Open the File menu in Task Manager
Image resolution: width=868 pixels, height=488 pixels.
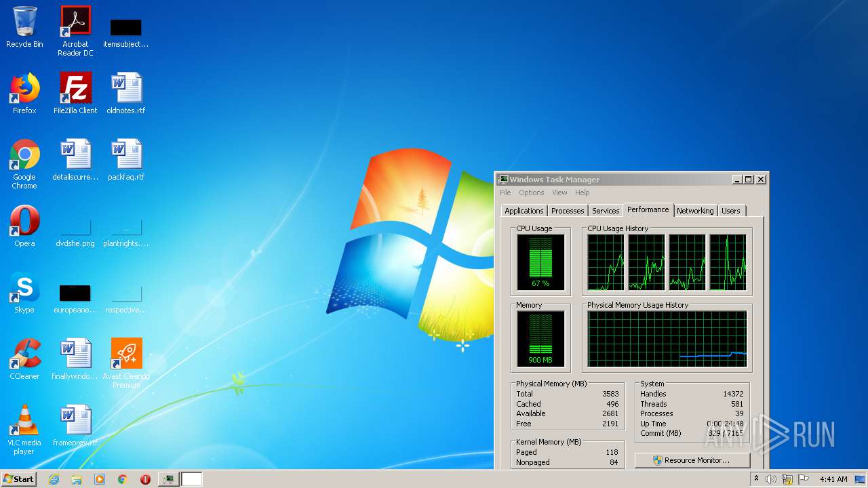(x=506, y=192)
